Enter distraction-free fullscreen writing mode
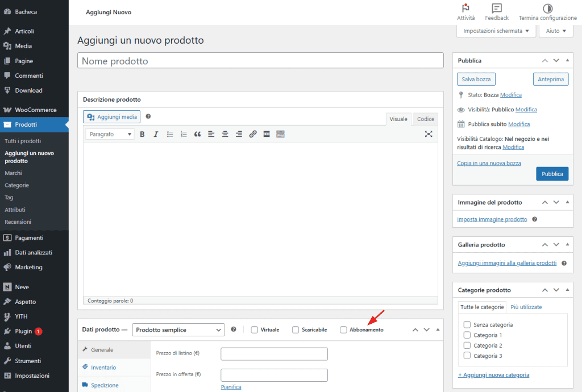 (429, 134)
